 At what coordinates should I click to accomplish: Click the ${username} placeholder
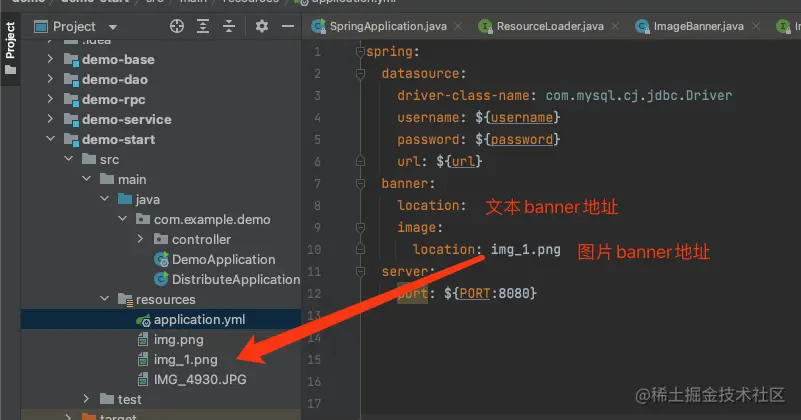point(517,118)
